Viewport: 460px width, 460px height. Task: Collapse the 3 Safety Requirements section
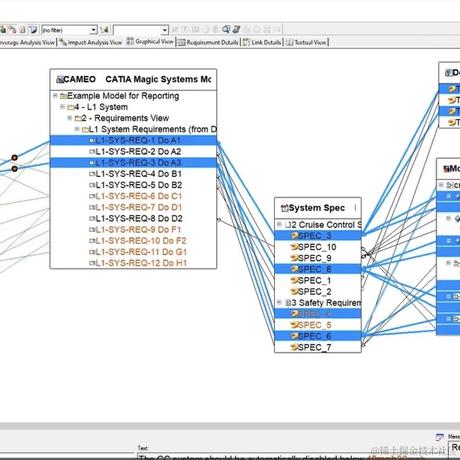(x=279, y=302)
